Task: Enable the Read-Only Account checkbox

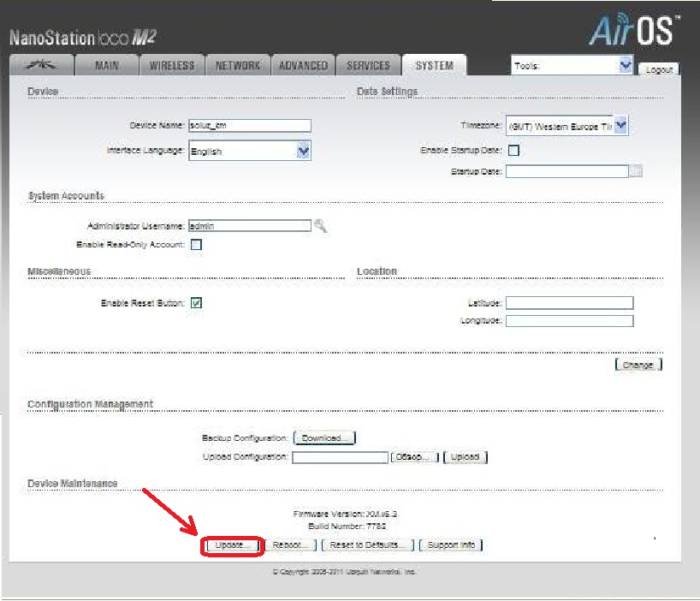Action: (x=196, y=245)
